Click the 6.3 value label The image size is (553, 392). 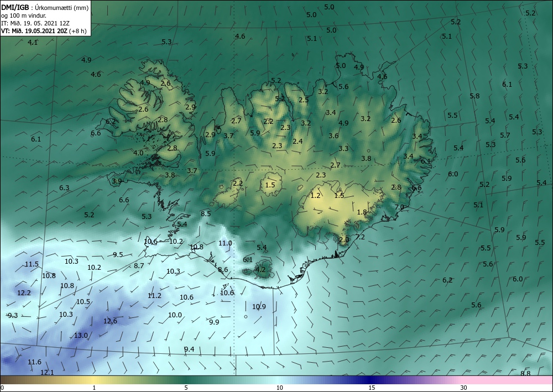click(x=64, y=187)
